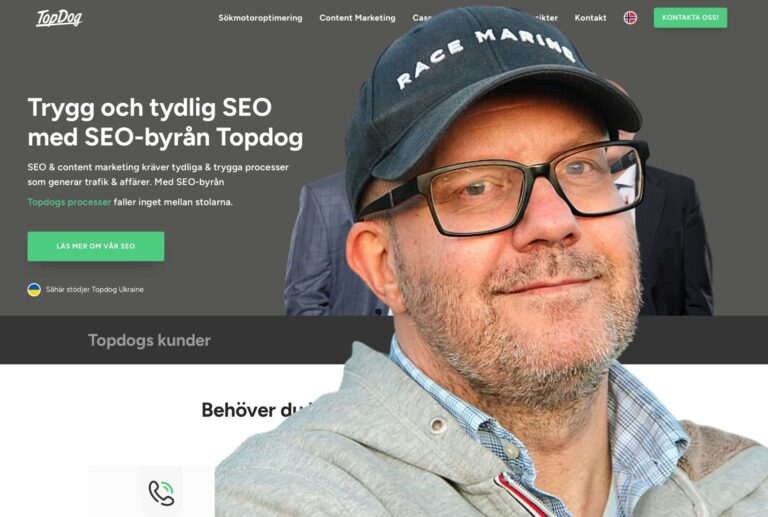This screenshot has height=517, width=768.
Task: Click the Behöver du heading text
Action: (x=257, y=410)
